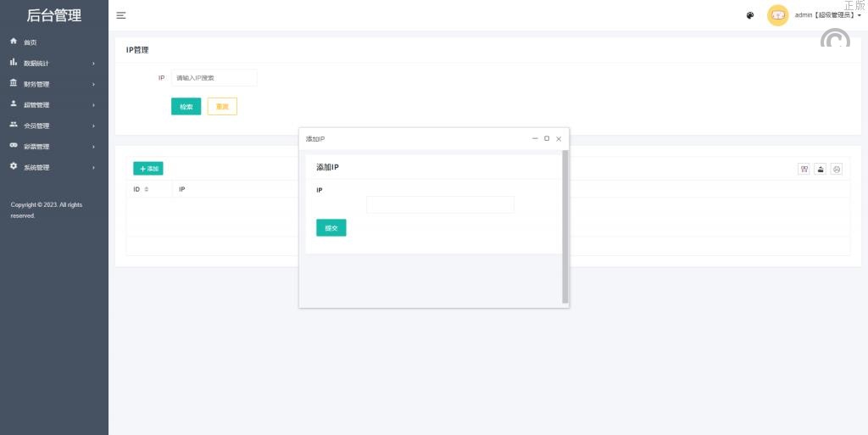Click the green 添加 add button
Viewport: 868px width, 435px height.
(x=148, y=169)
